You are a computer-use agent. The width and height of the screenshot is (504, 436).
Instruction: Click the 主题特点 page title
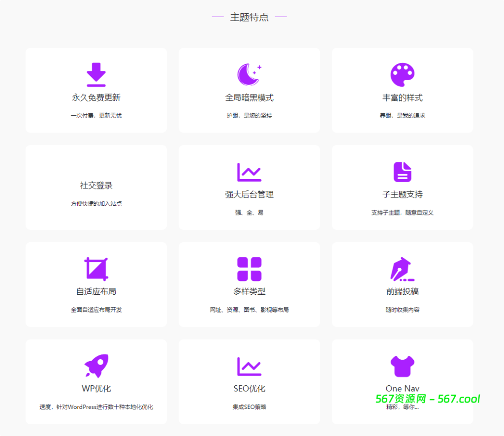point(249,17)
